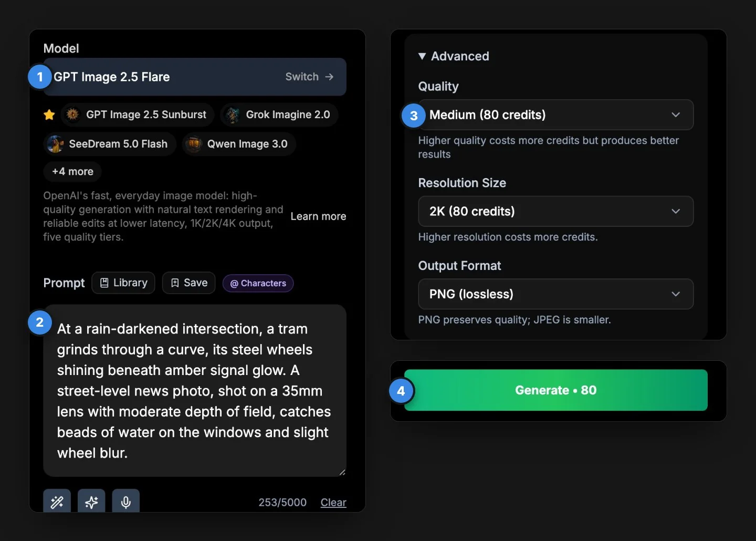Click Learn more link
756x541 pixels.
point(318,216)
